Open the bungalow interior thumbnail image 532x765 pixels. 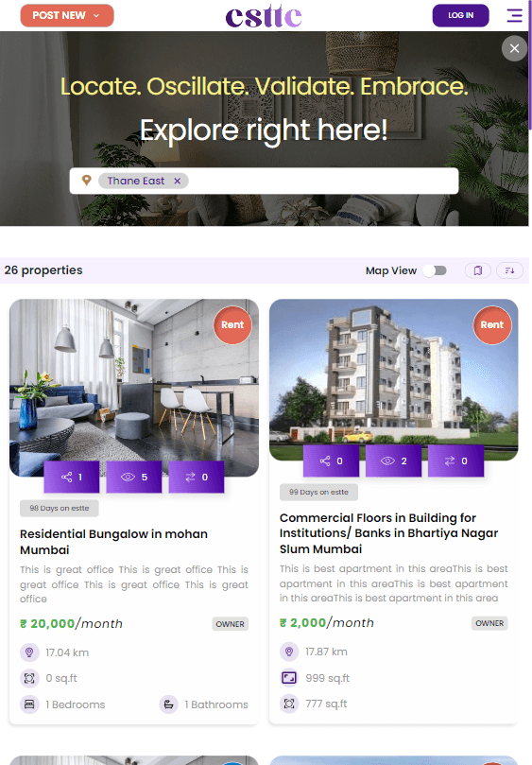coord(134,388)
